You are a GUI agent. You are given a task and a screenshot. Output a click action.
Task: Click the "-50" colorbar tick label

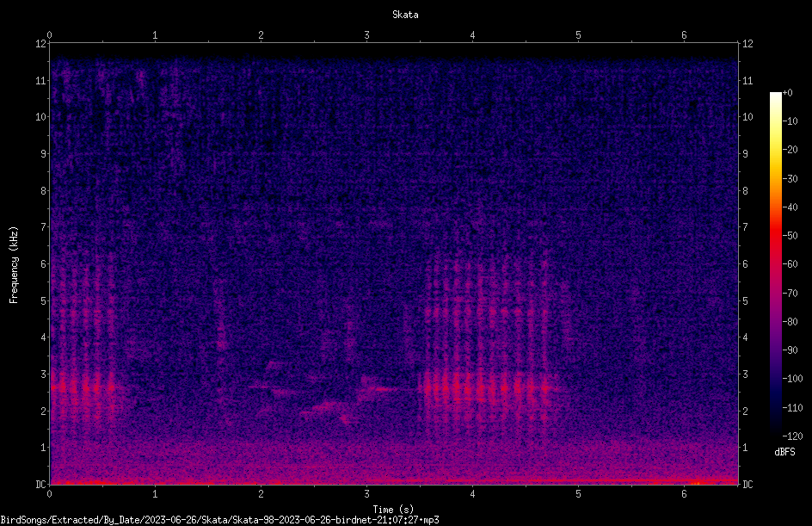click(x=790, y=236)
